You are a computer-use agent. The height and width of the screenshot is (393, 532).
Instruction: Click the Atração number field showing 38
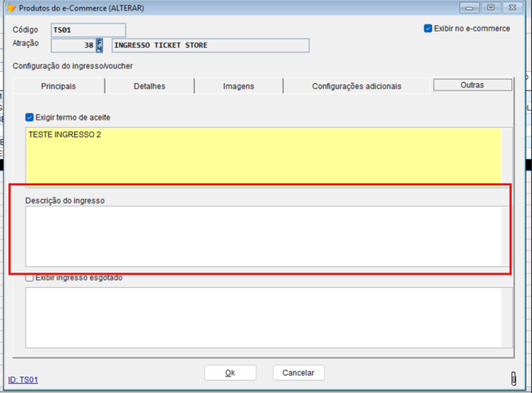[x=73, y=46]
